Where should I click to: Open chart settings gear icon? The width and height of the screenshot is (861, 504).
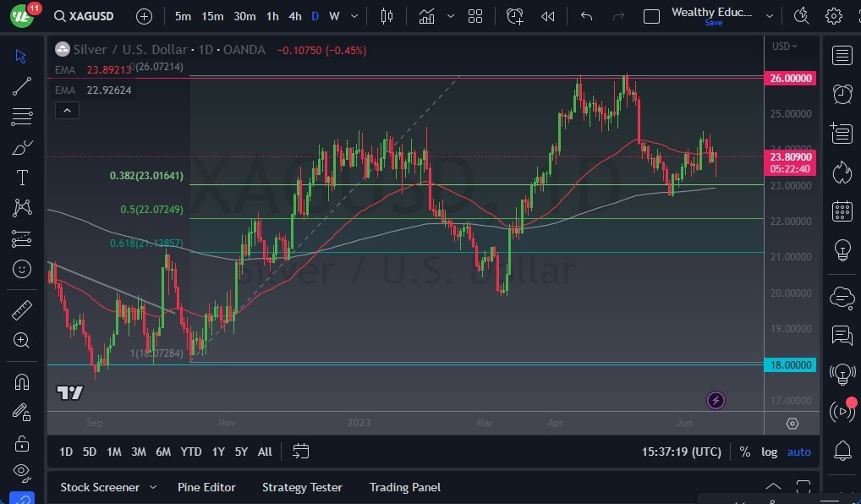tap(833, 16)
